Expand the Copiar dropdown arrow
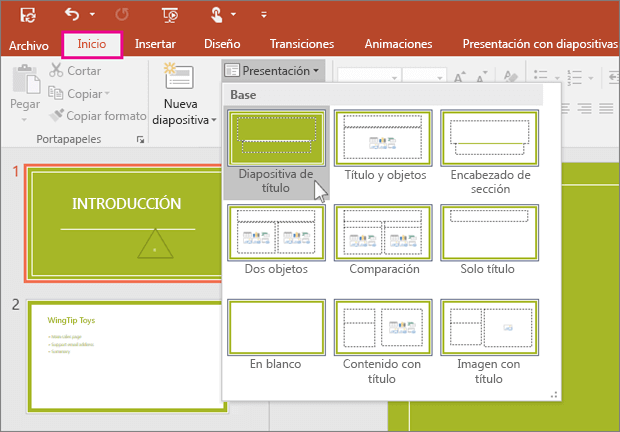This screenshot has height=432, width=620. [x=107, y=94]
